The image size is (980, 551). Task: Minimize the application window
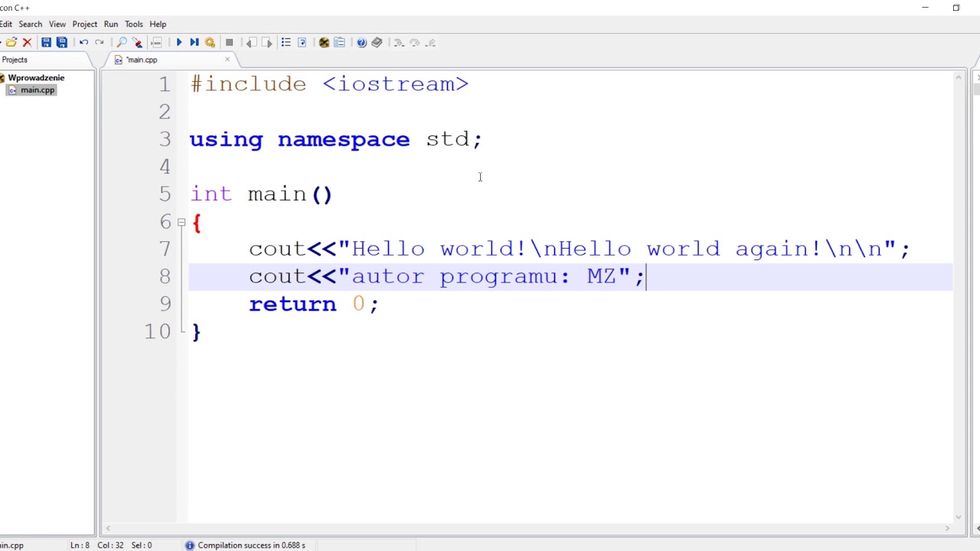(x=925, y=8)
